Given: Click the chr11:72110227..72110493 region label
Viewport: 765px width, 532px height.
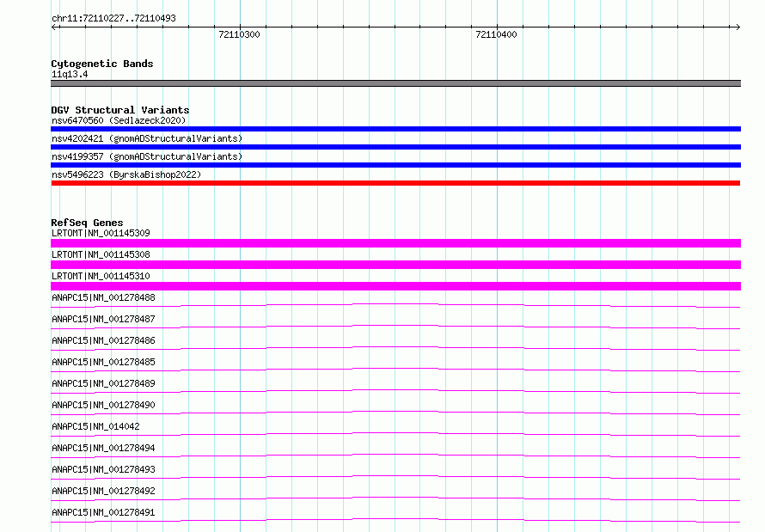Looking at the screenshot, I should (113, 18).
